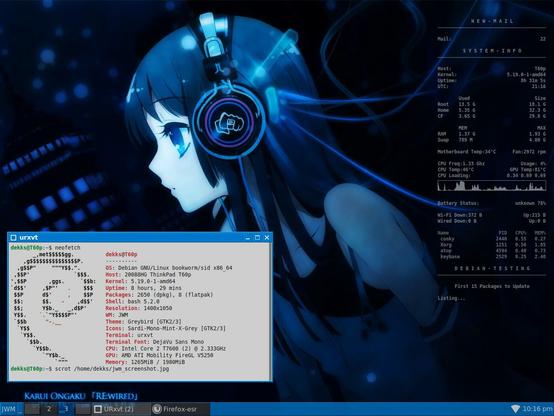Click the Kernel line '5.19.0-1-amd64' in the terminal
This screenshot has height=416, width=554.
click(140, 281)
